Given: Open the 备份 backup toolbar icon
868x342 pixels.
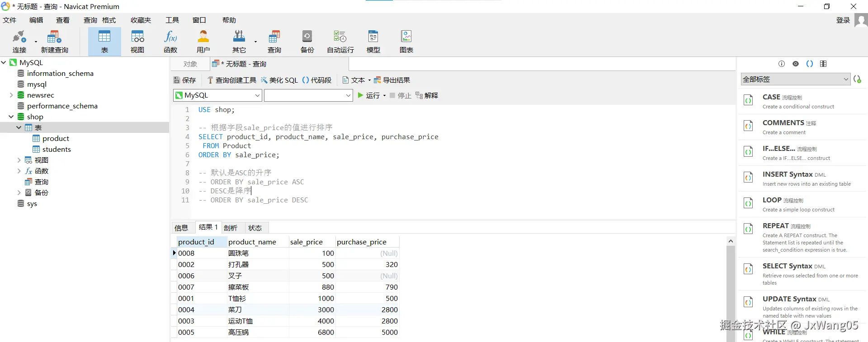Looking at the screenshot, I should (307, 42).
